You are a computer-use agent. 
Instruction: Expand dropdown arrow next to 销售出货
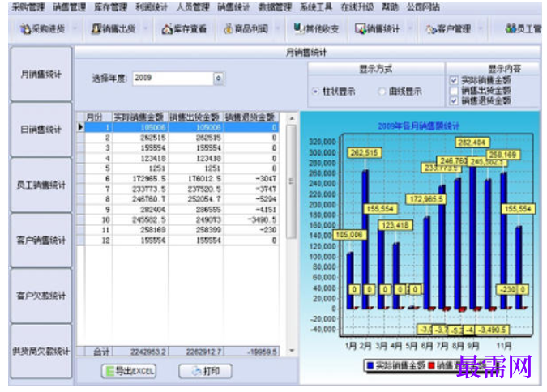point(146,29)
